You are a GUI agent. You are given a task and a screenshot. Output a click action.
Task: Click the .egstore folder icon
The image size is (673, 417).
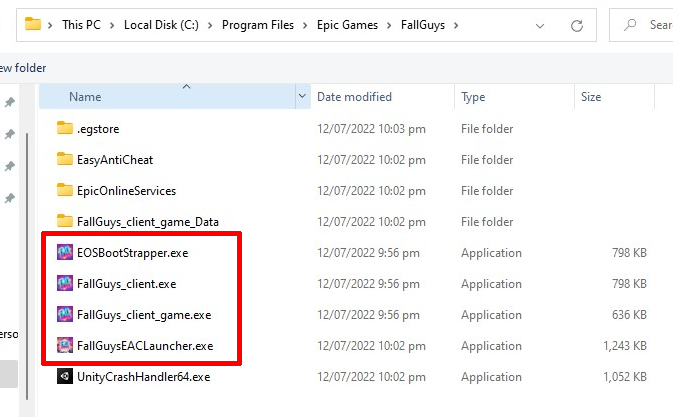coord(65,128)
